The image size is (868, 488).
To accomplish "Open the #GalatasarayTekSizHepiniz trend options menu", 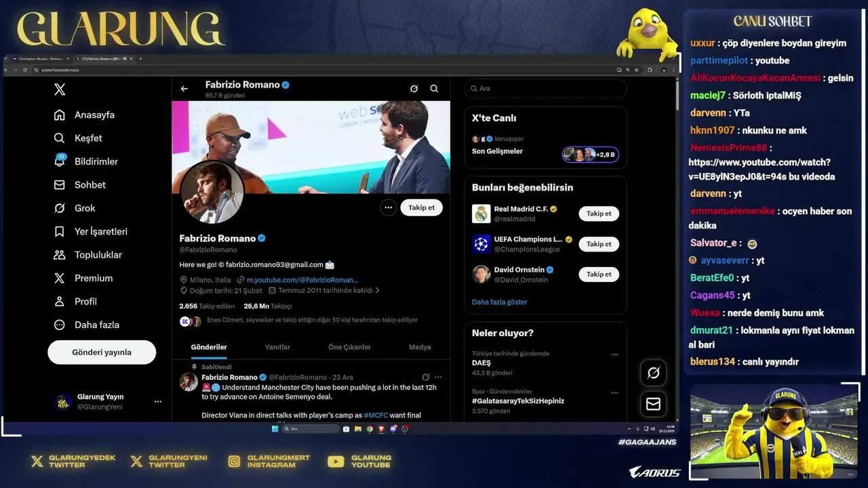I will click(615, 392).
